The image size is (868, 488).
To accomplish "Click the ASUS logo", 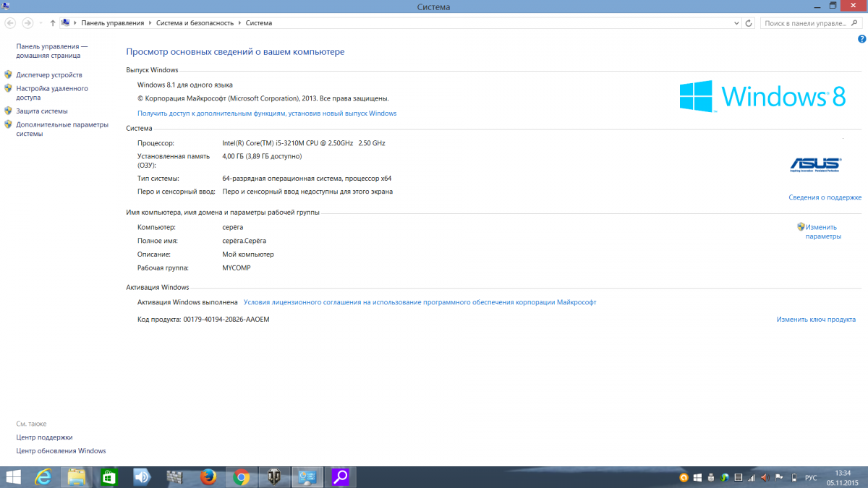I will [x=815, y=164].
